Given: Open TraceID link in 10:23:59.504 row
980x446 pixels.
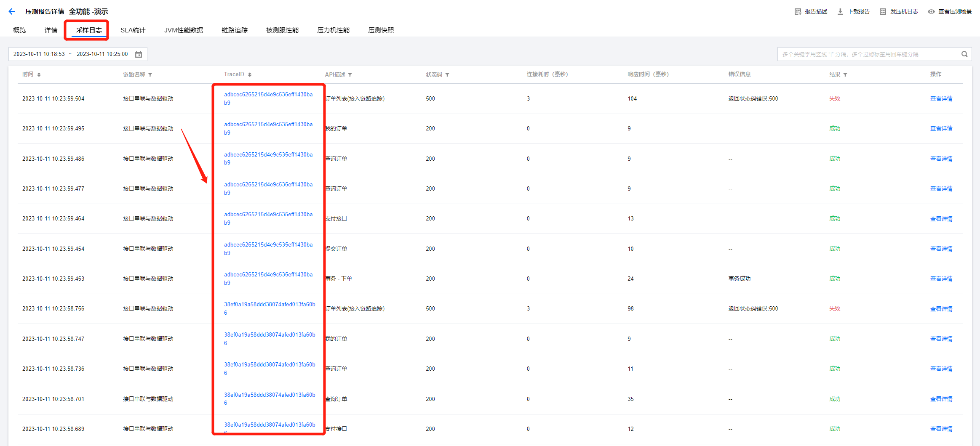Looking at the screenshot, I should [x=268, y=98].
